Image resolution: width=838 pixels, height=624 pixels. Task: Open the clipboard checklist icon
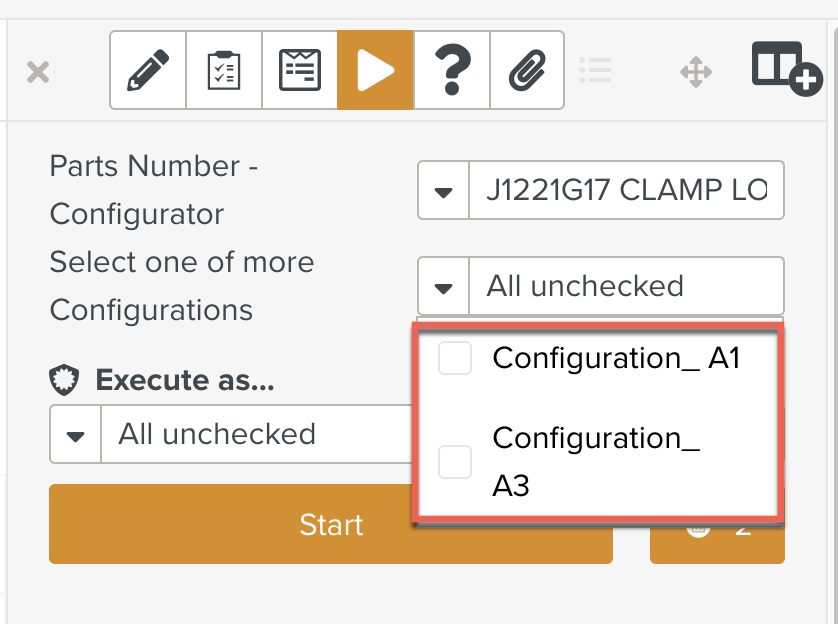[224, 70]
